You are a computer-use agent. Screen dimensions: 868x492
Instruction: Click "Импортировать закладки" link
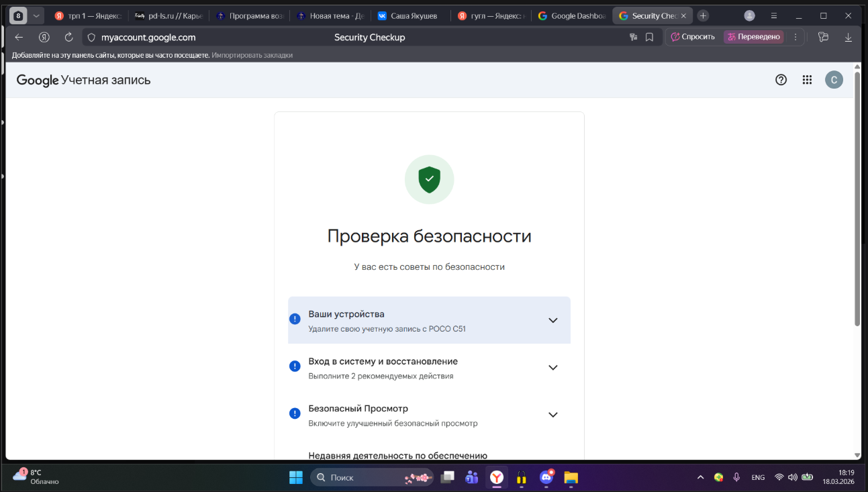[x=252, y=55]
